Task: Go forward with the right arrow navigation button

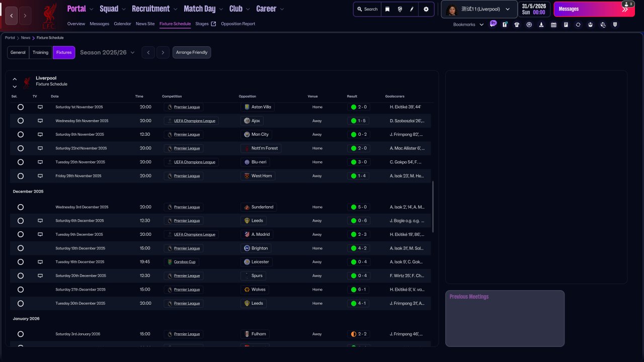Action: 25,16
